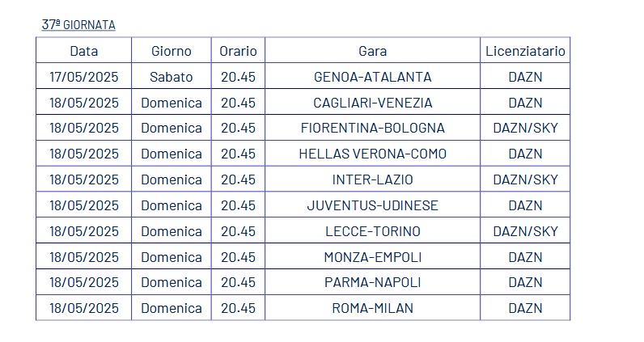Select the INTER-LAZIO match cell
Screen dimensions: 644x342
coord(372,179)
